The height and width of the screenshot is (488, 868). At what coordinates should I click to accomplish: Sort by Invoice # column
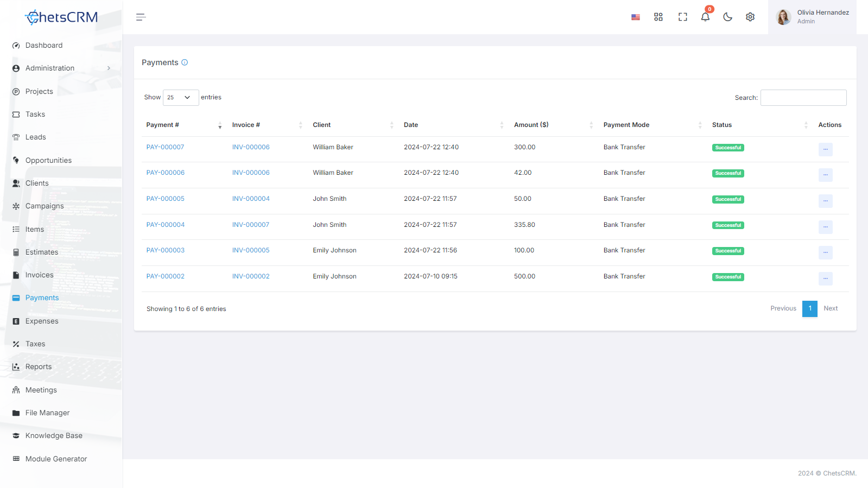pyautogui.click(x=268, y=125)
